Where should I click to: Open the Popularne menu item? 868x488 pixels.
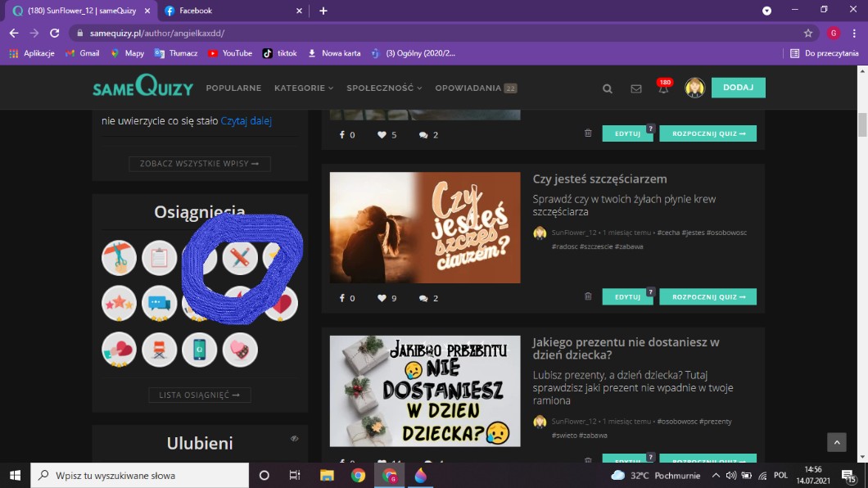pyautogui.click(x=233, y=88)
